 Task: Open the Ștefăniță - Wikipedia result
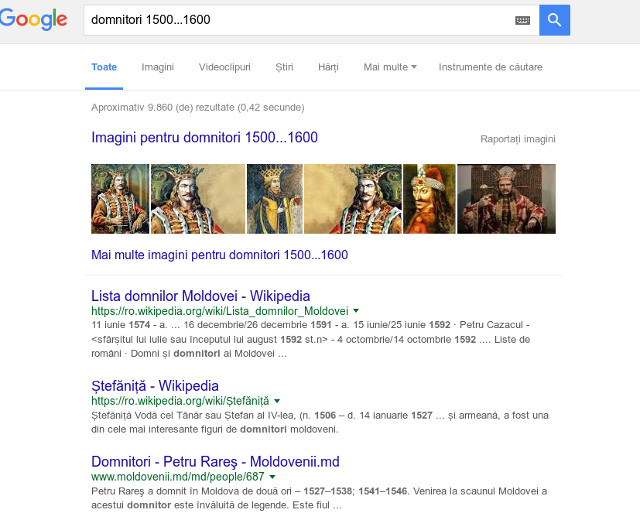tap(155, 385)
